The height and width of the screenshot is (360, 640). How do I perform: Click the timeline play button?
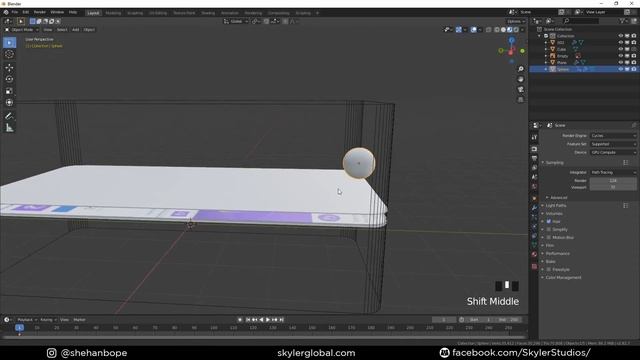pos(268,320)
